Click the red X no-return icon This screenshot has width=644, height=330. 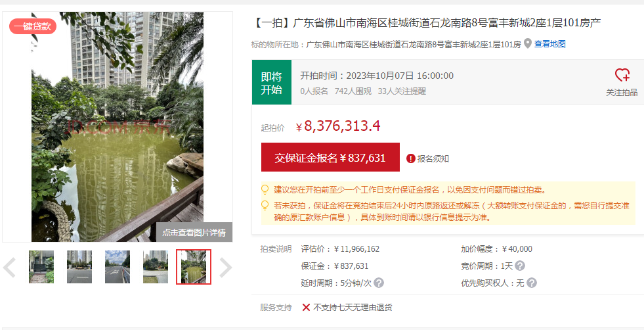pos(306,308)
